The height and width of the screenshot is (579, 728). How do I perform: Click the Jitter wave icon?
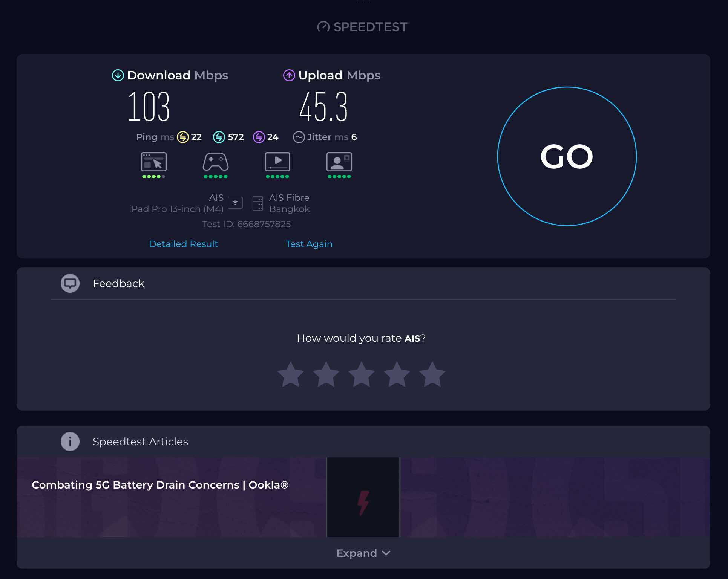(x=299, y=137)
